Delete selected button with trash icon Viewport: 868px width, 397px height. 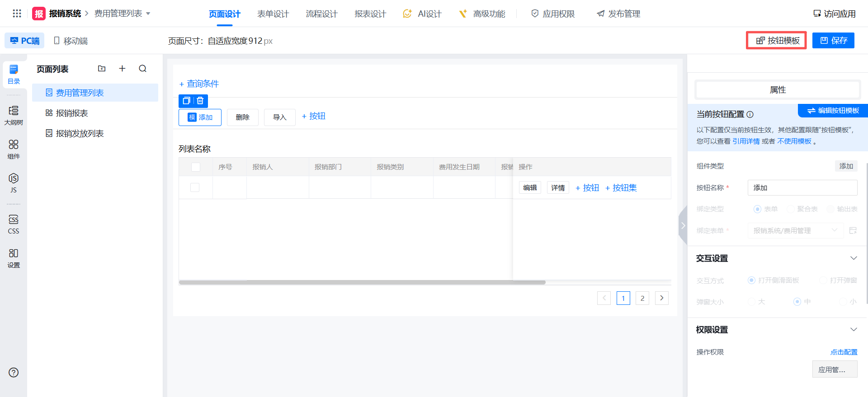pos(200,101)
